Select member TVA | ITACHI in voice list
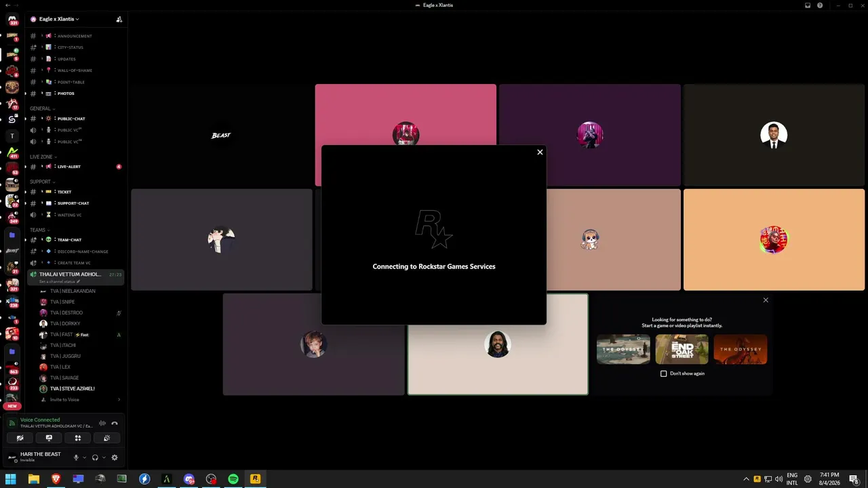The image size is (868, 488). pos(80,346)
